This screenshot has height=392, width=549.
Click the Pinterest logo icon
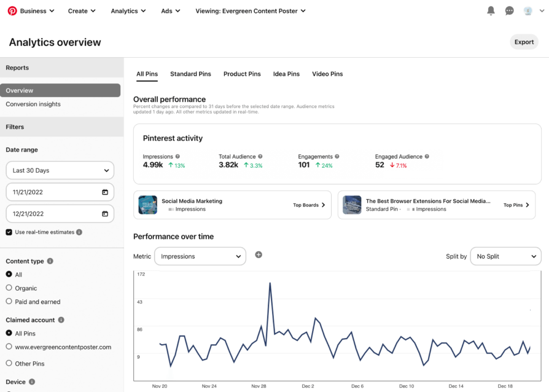coord(12,10)
